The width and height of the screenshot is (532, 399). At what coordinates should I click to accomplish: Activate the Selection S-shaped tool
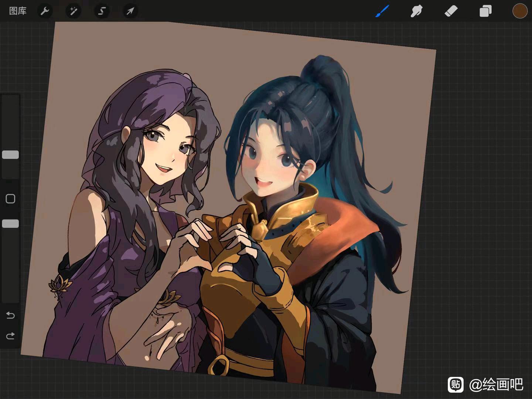pos(102,11)
